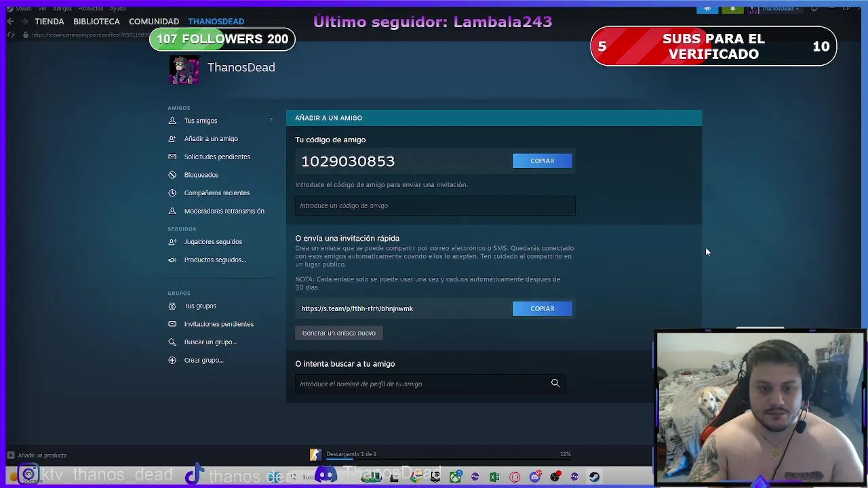Open the blue announcements megaphone button

[x=707, y=9]
